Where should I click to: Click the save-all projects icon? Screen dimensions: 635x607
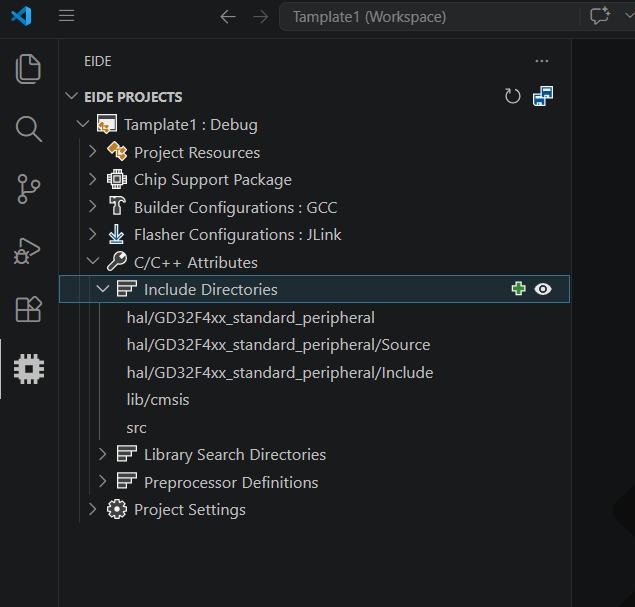(543, 96)
